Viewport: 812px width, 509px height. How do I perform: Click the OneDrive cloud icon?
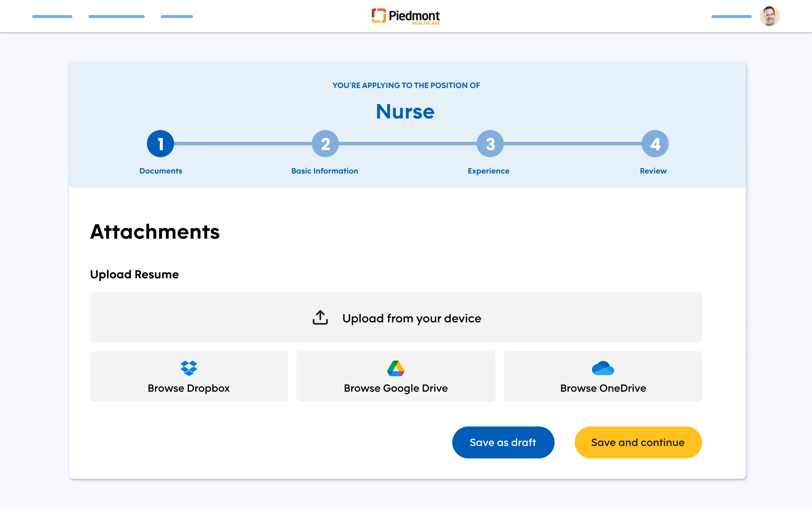click(603, 368)
